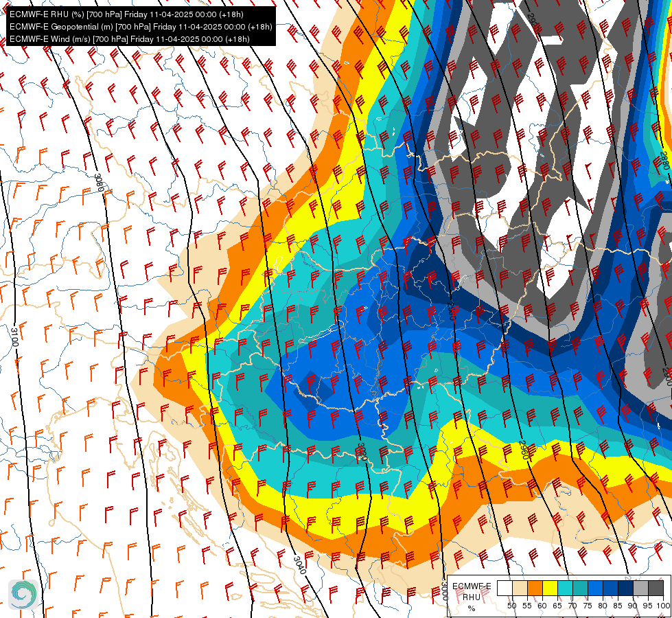Click the legend tick value 60
The height and width of the screenshot is (618, 672).
coord(542,606)
